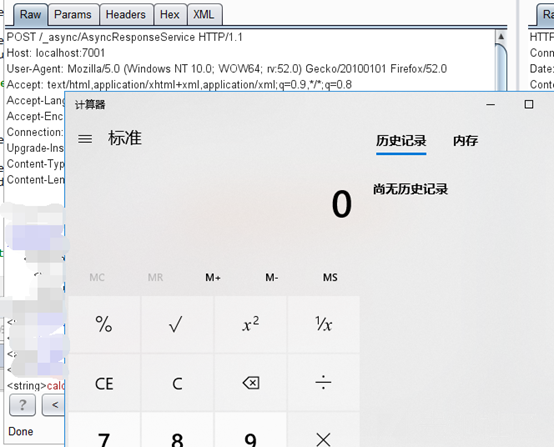Click the MR memory recall button
The image size is (554, 447).
click(155, 277)
